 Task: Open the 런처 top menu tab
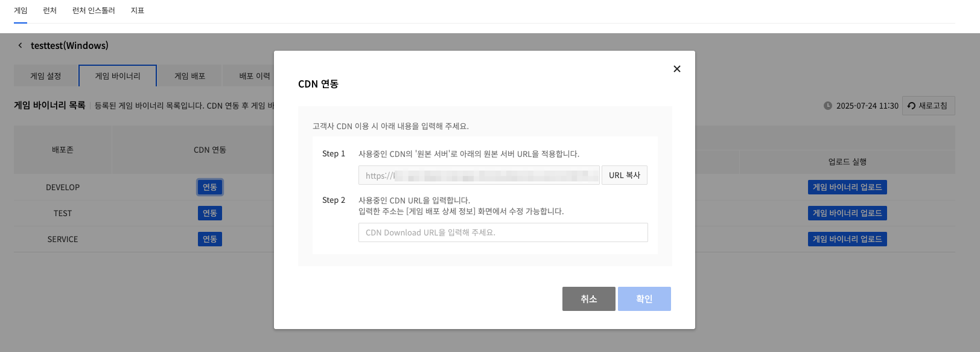point(50,11)
